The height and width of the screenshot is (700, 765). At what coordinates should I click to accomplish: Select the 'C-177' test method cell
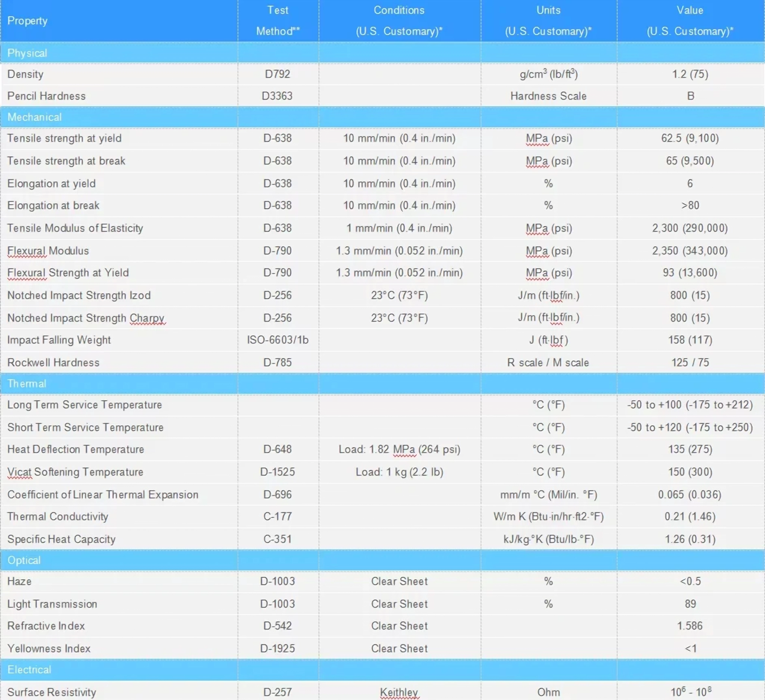coord(277,517)
